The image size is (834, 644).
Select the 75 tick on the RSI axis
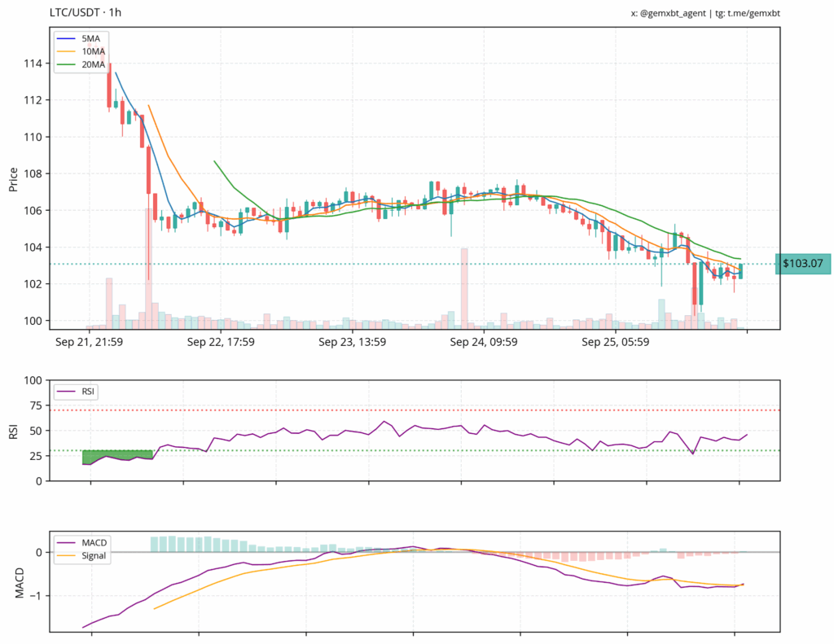click(x=36, y=405)
